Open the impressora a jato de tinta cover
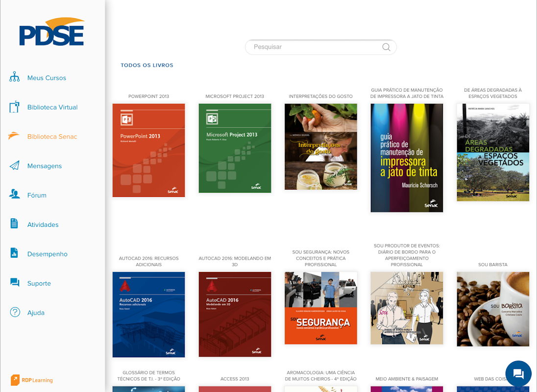Viewport: 537px width, 392px height. coord(407,158)
